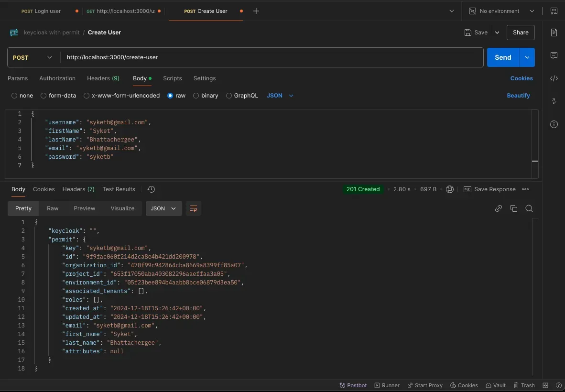Open the Comments icon in right sidebar
565x392 pixels.
click(554, 55)
